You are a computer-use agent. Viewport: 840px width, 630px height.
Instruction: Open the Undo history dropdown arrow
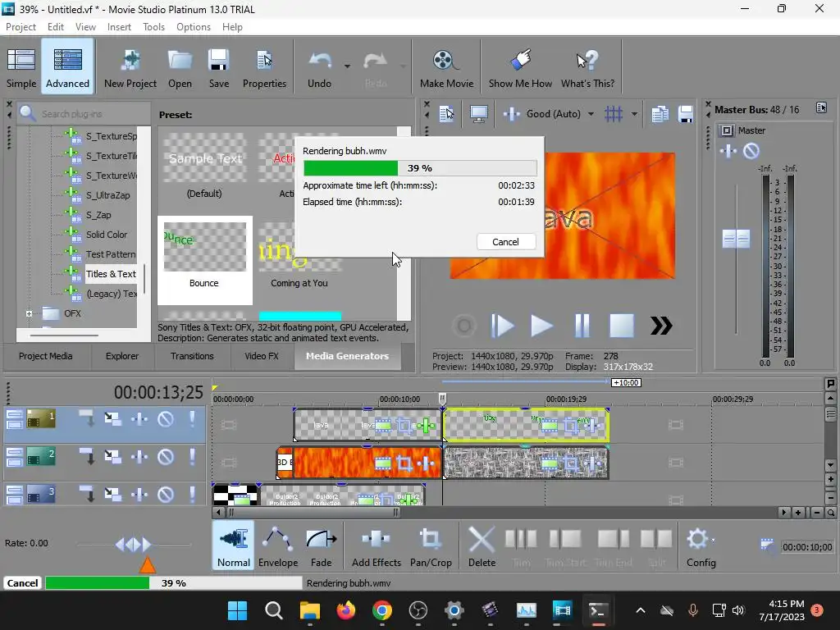click(347, 66)
